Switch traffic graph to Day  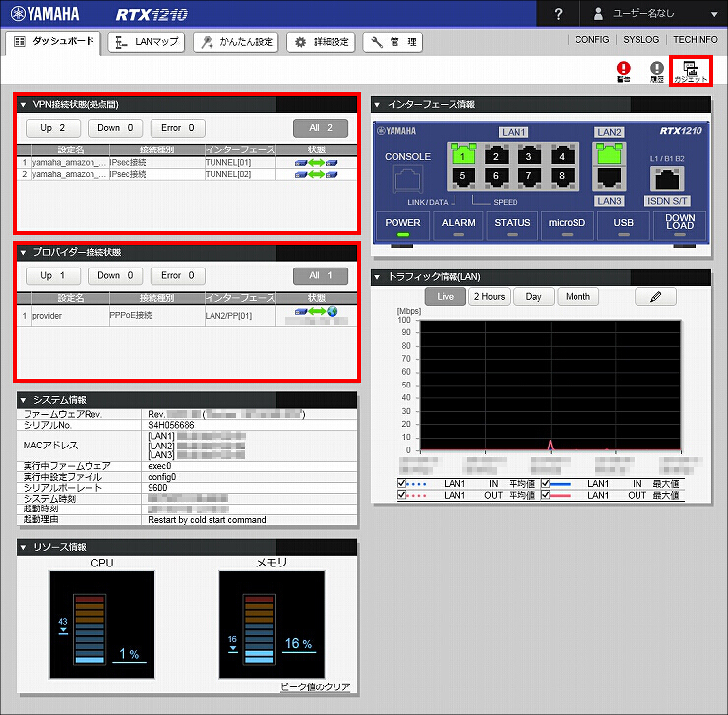533,297
